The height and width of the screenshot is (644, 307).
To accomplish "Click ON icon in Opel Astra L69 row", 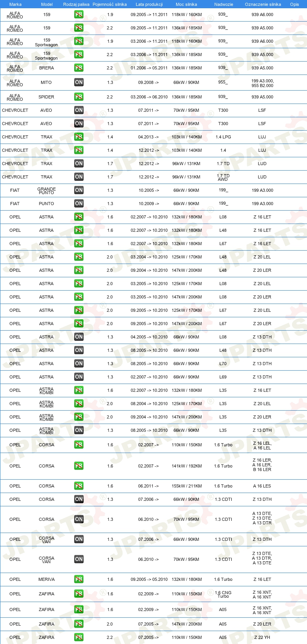I will [79, 377].
